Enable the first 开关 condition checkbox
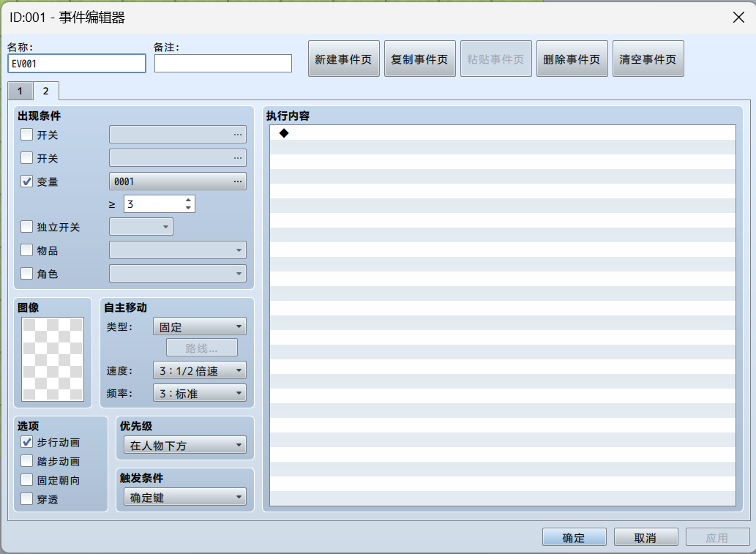756x554 pixels. [27, 135]
